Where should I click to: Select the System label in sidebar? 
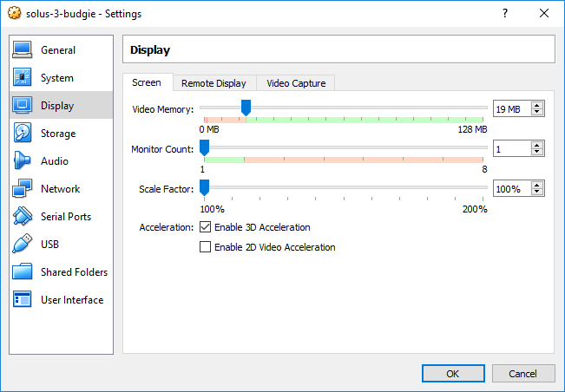point(57,78)
